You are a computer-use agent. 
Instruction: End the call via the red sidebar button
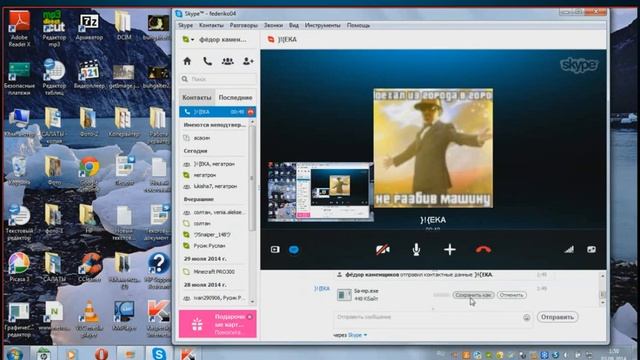(x=250, y=112)
